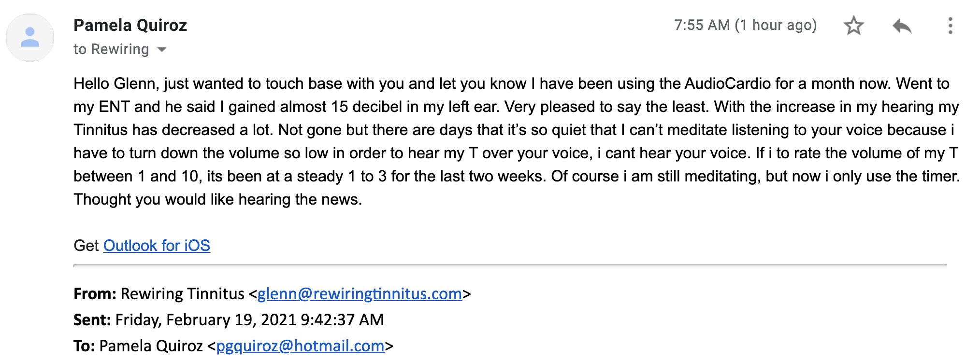Screen dimensions: 980x360
Task: Open the three-dot More options menu
Action: [x=950, y=26]
